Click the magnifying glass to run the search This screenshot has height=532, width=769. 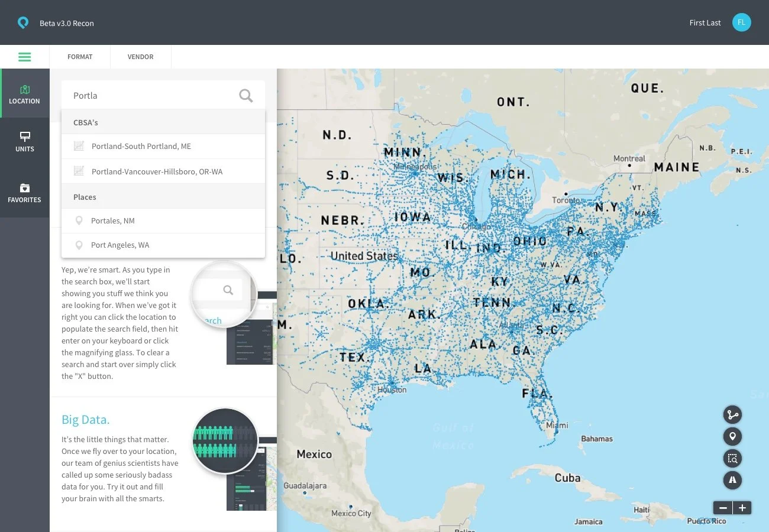(x=245, y=95)
